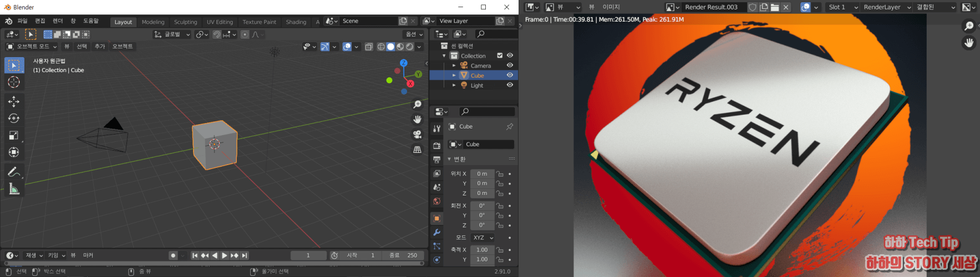This screenshot has height=277, width=980.
Task: Open the RenderLayer dropdown
Action: pyautogui.click(x=886, y=7)
